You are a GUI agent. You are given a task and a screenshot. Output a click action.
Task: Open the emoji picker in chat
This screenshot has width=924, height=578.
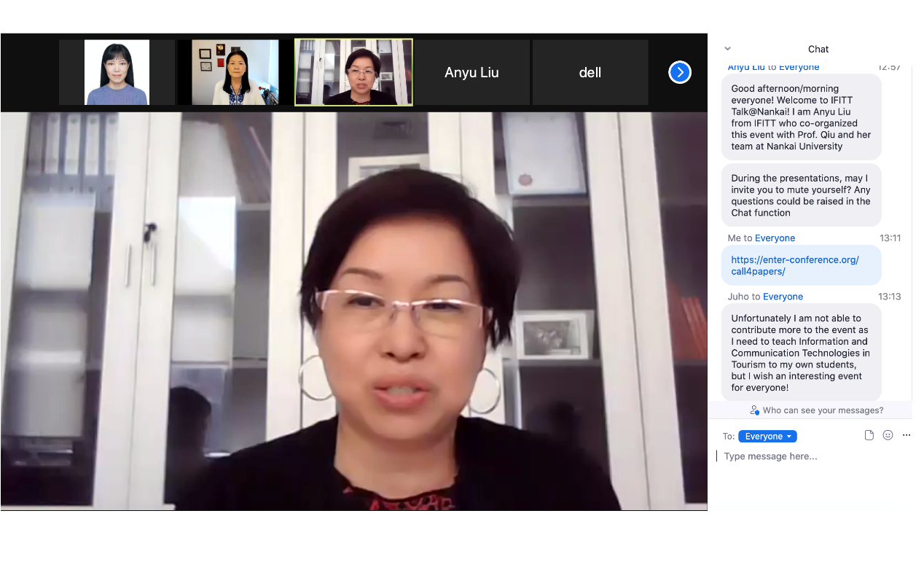(x=888, y=435)
